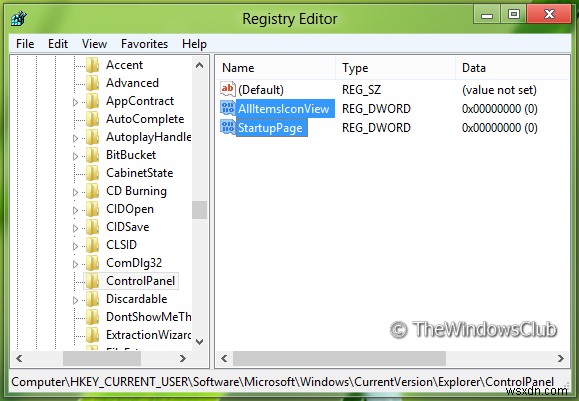
Task: Click the BitBucket folder icon
Action: point(92,155)
